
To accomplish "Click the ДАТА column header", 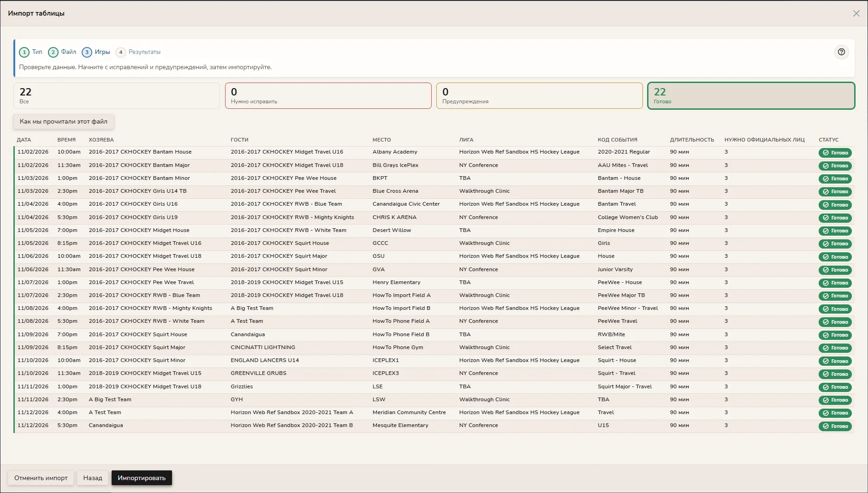I will 24,140.
